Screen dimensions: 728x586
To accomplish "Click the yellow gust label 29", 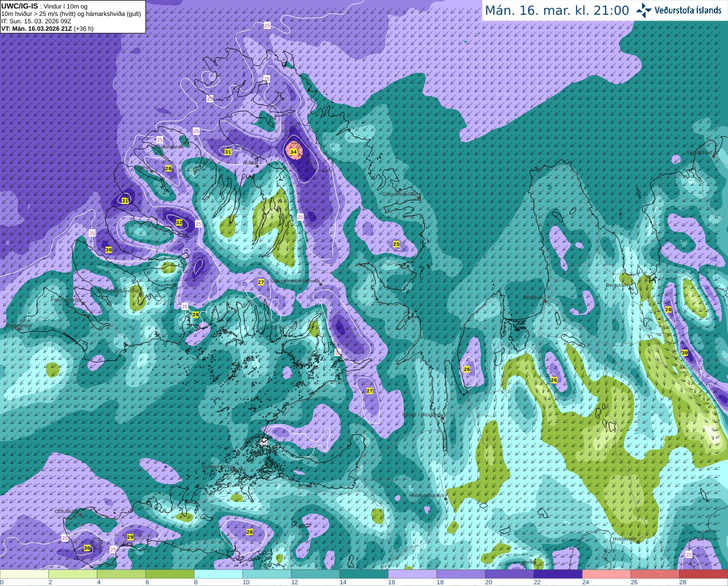I will click(130, 537).
